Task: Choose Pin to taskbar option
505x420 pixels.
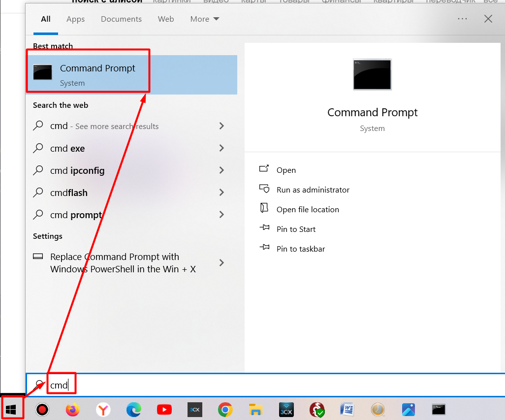Action: tap(301, 249)
